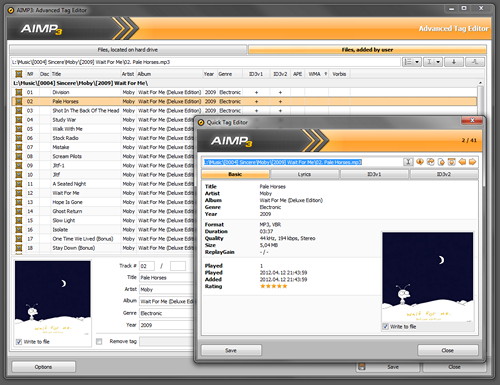This screenshot has width=500, height=385.
Task: Click the save disk icon at window bottom
Action: pyautogui.click(x=362, y=367)
